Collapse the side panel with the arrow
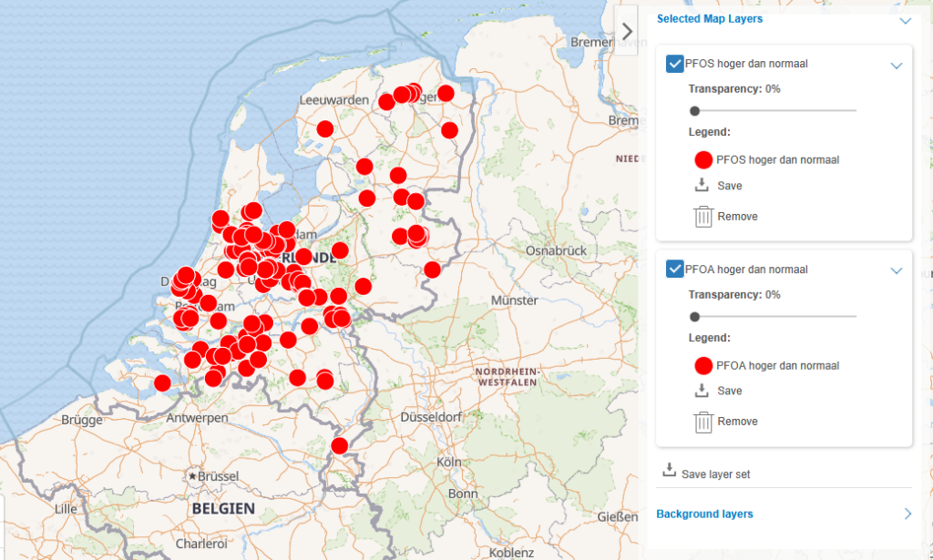Viewport: 933px width, 560px height. click(626, 31)
